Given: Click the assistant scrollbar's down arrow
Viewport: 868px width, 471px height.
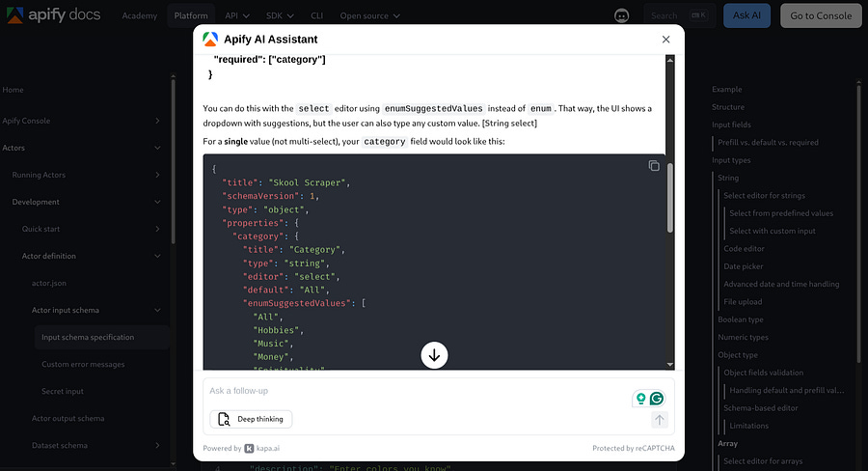Looking at the screenshot, I should pos(670,365).
